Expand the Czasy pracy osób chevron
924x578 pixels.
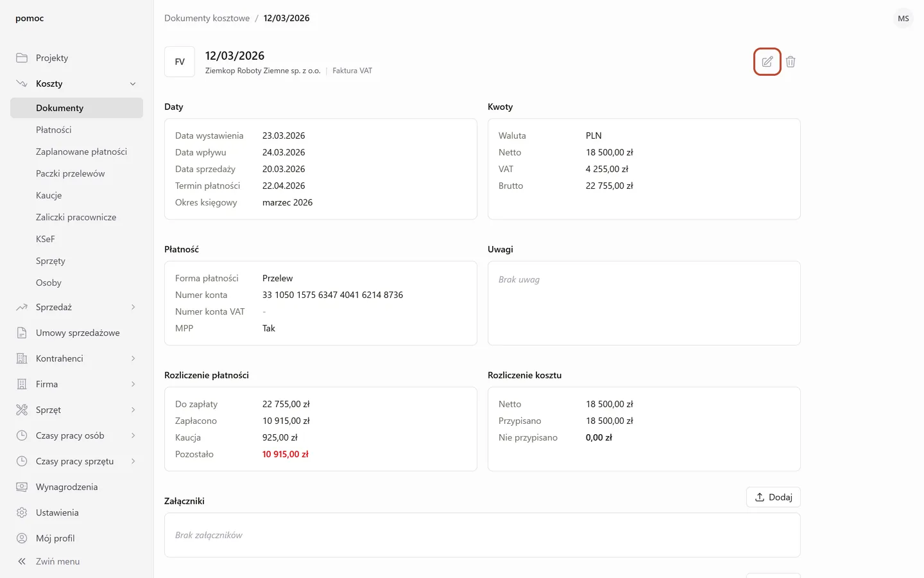click(133, 435)
